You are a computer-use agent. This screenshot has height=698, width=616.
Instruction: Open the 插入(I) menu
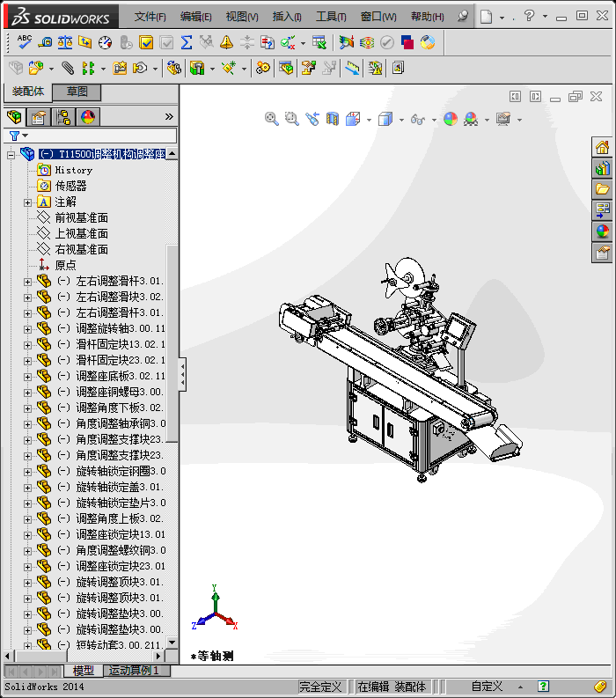point(287,17)
